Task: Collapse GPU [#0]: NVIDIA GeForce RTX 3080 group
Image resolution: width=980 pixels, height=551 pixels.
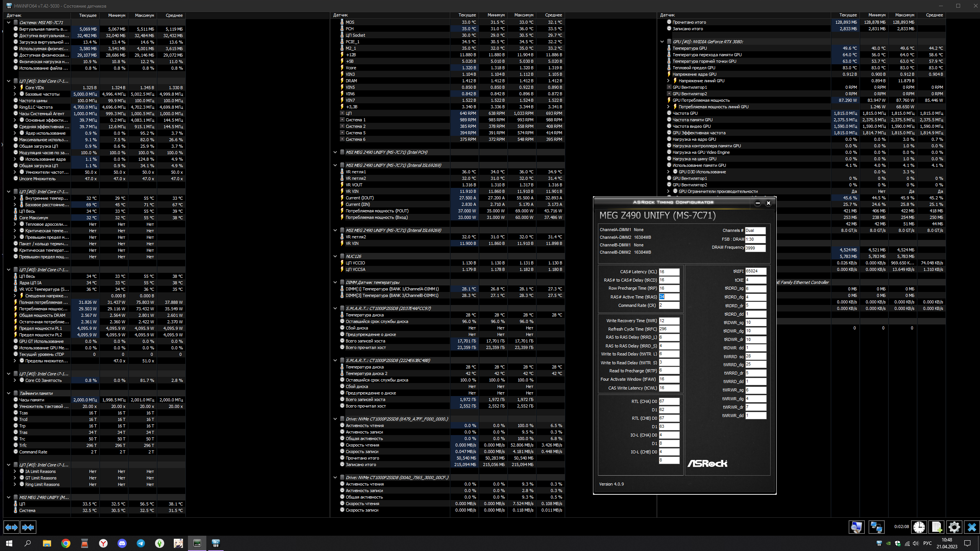Action: (662, 42)
